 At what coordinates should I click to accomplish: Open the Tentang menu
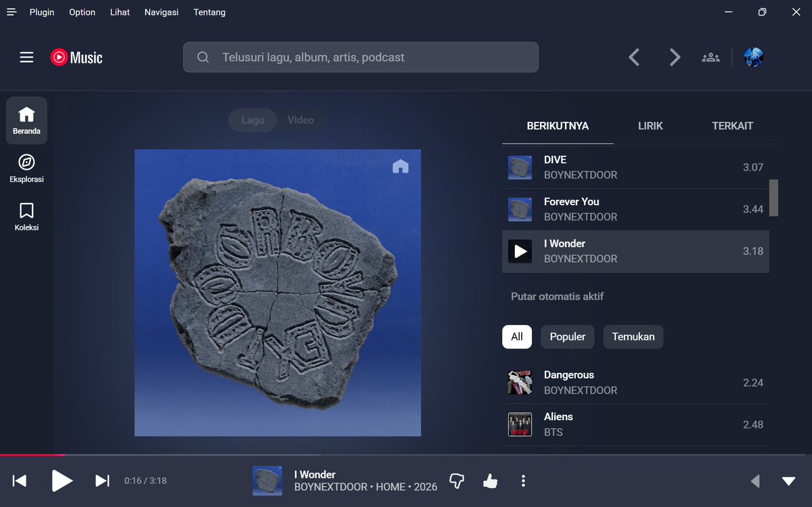(x=210, y=12)
